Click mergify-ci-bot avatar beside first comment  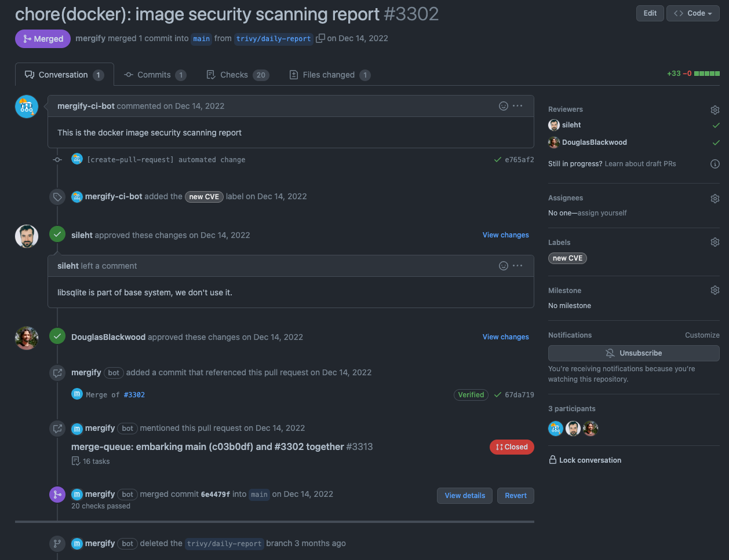(x=27, y=107)
